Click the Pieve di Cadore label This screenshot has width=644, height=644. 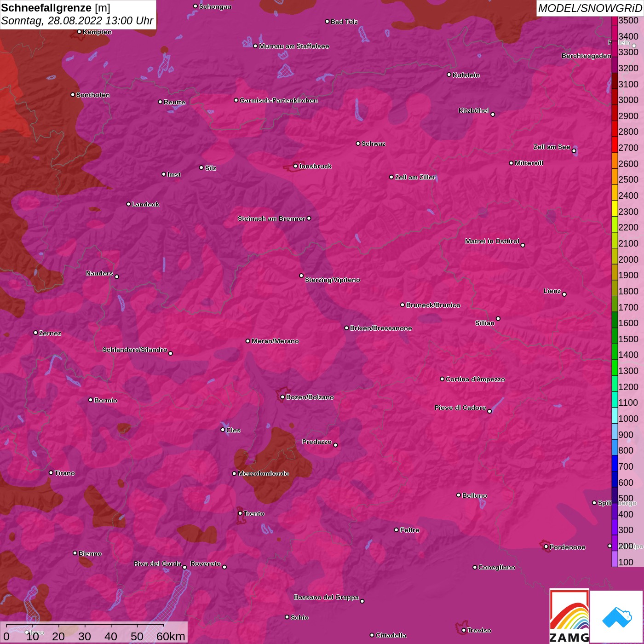460,408
